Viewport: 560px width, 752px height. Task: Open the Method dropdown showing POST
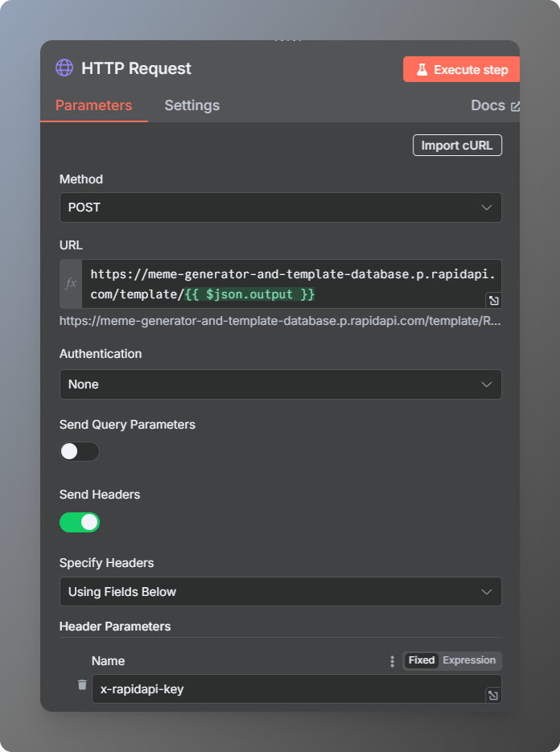280,208
